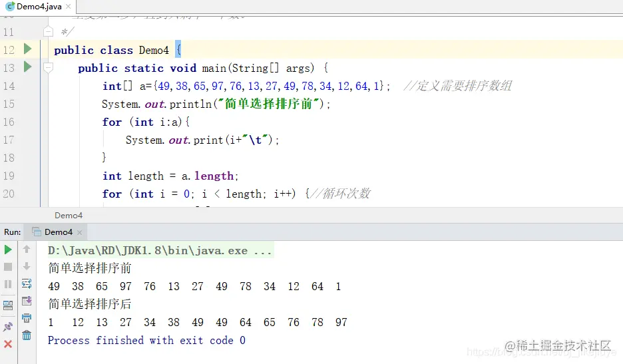Stop the running process square icon

pos(8,267)
